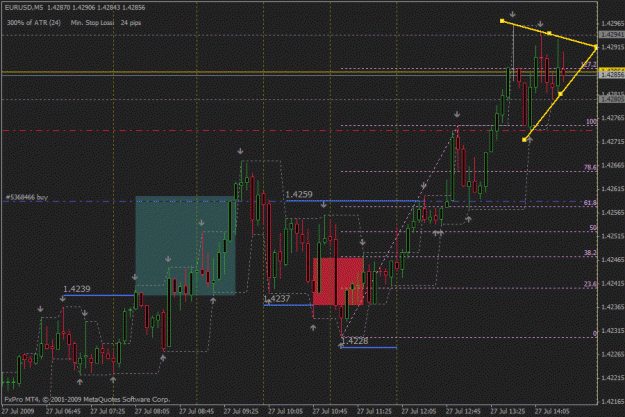
Task: Click the 1.42215 price on the scale
Action: 612,378
